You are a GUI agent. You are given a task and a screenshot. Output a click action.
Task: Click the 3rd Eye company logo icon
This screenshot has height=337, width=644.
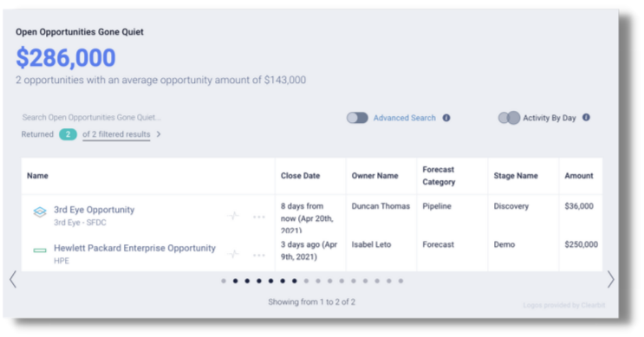click(40, 211)
